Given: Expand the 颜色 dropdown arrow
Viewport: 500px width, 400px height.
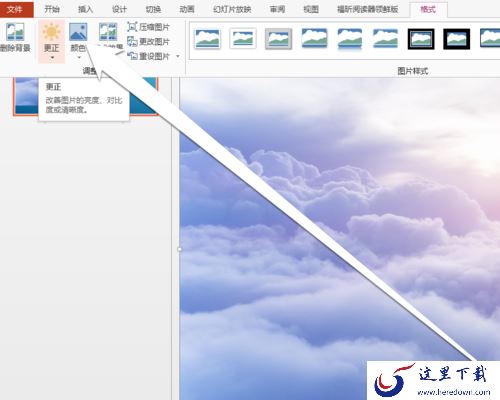Looking at the screenshot, I should (79, 58).
